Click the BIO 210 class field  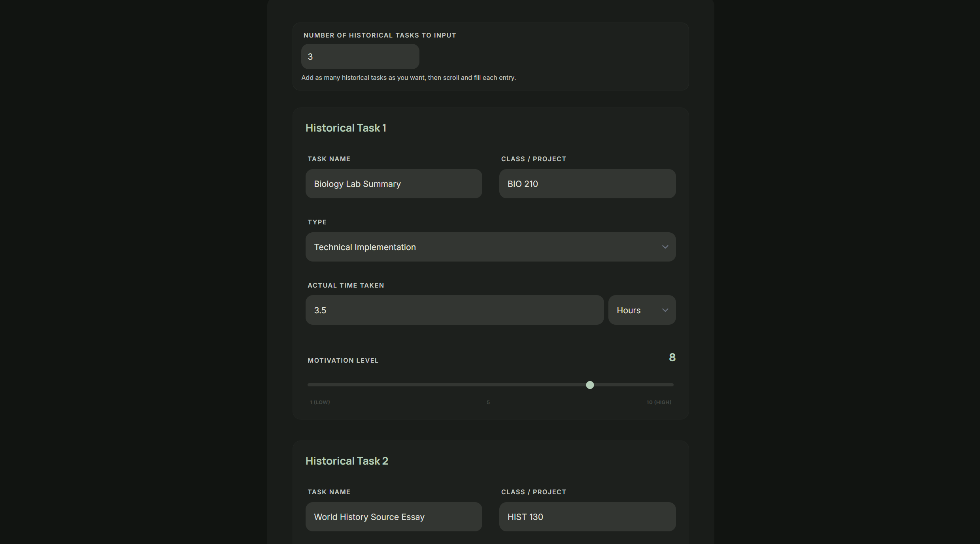tap(587, 184)
